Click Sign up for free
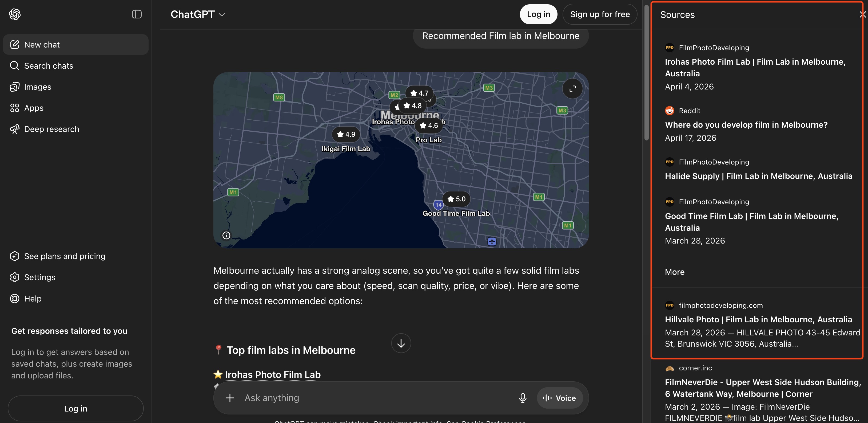Viewport: 868px width, 423px height. (600, 14)
